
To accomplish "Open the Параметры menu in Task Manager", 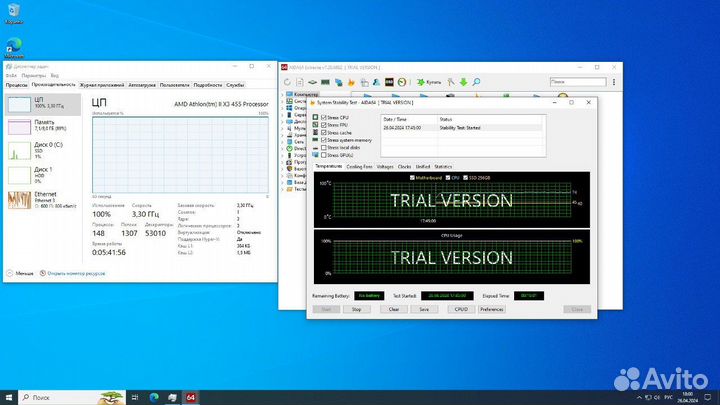I will (34, 75).
